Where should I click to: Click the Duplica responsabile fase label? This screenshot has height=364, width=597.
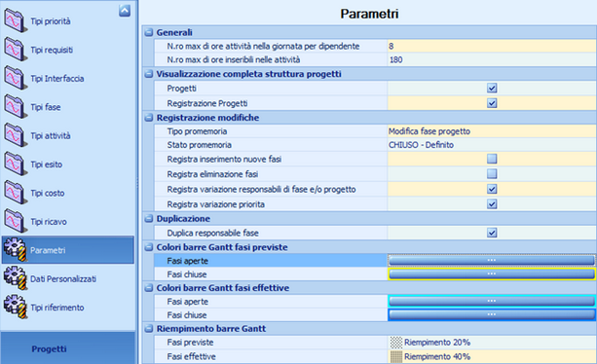pyautogui.click(x=212, y=233)
